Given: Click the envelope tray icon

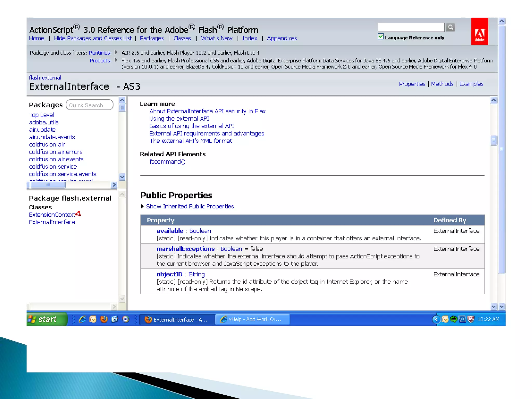Looking at the screenshot, I should click(x=445, y=319).
